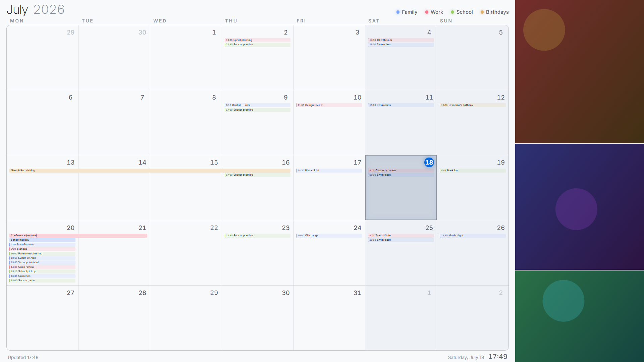Screen dimensions: 644x362
Task: Open the purple photo panel with violet circle
Action: (580, 207)
